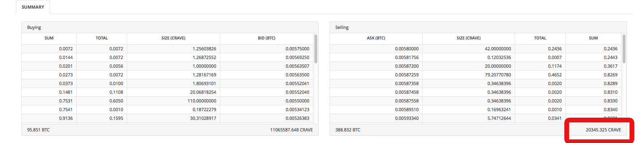
Task: Click the ASK (BTC) column header
Action: coord(376,38)
